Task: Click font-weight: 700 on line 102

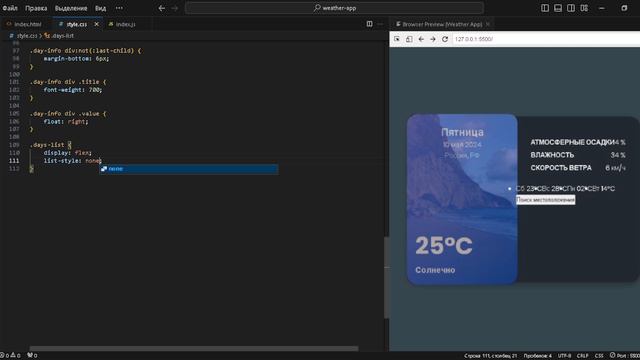Action: point(73,90)
